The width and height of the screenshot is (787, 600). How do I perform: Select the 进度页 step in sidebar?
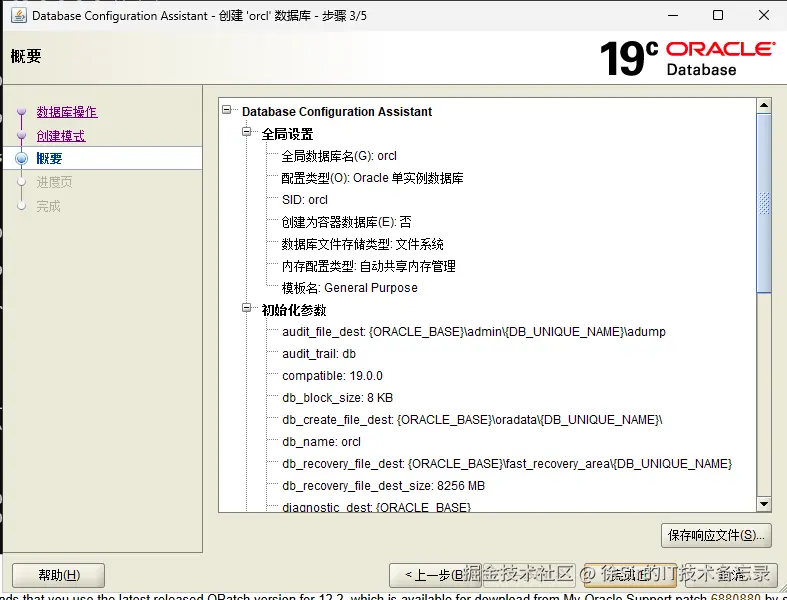(x=54, y=182)
